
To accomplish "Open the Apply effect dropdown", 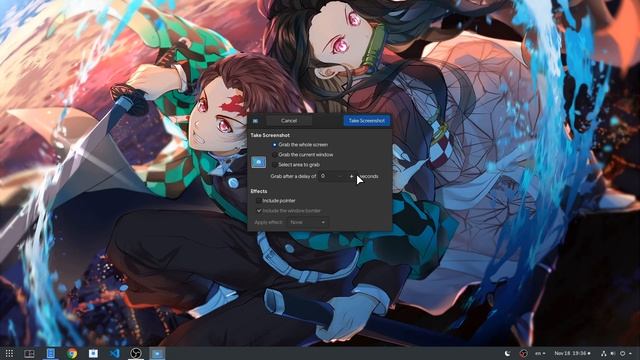I will tap(307, 222).
